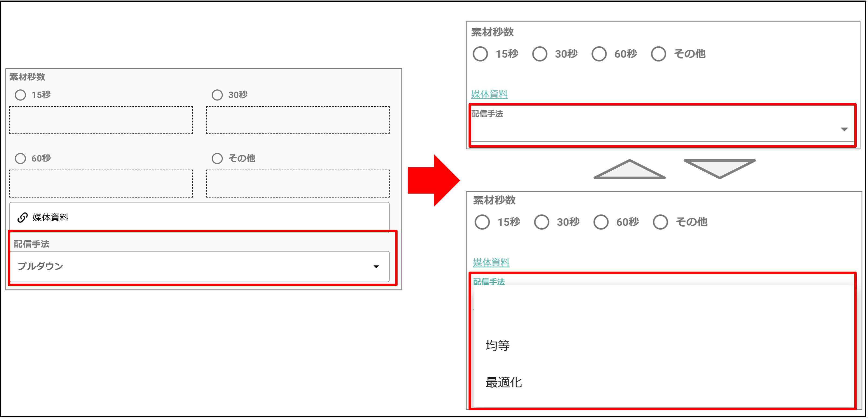Select 30秒 radio in upper-right panel
Screen dimensions: 868x419
pos(540,54)
